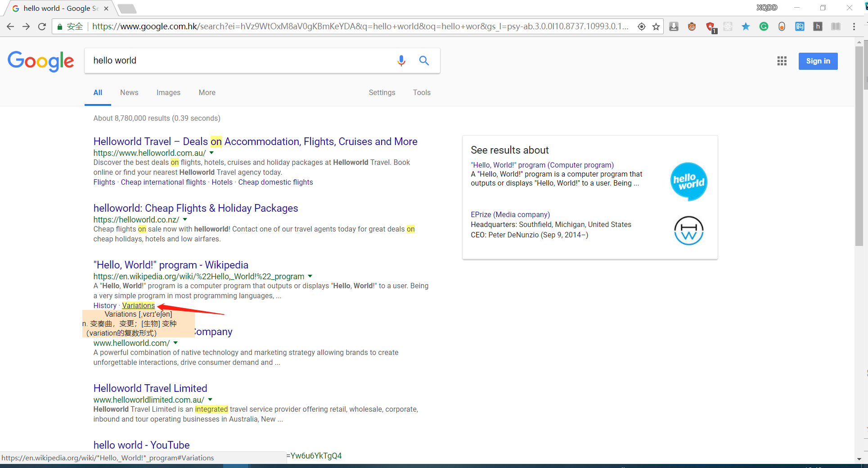
Task: Click Cheap domestic flights sitelink
Action: [275, 182]
